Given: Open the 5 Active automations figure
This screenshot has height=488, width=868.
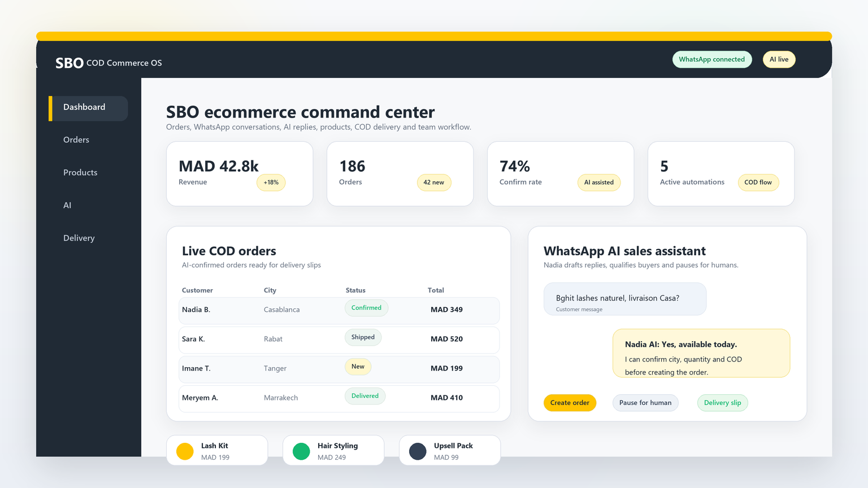Looking at the screenshot, I should point(664,167).
